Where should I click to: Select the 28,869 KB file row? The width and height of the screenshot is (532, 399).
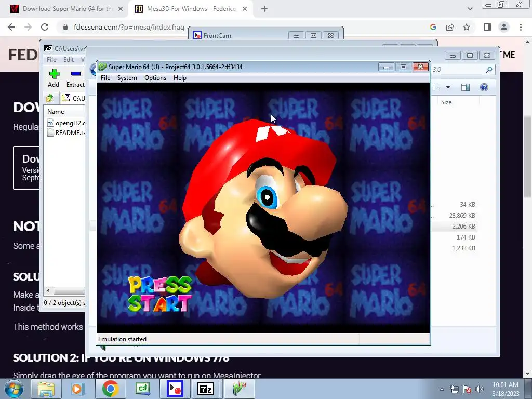pos(454,216)
